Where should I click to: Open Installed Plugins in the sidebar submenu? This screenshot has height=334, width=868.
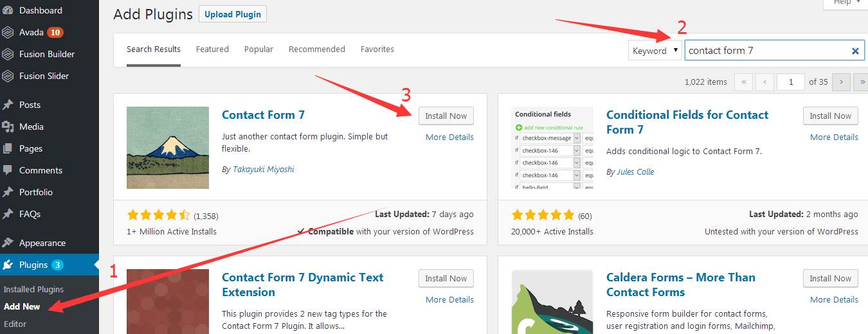[x=33, y=289]
